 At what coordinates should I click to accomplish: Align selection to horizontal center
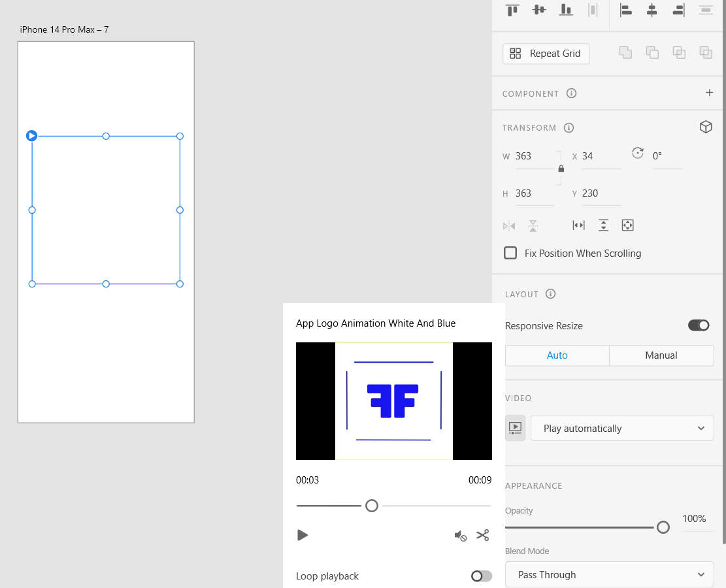pyautogui.click(x=652, y=10)
